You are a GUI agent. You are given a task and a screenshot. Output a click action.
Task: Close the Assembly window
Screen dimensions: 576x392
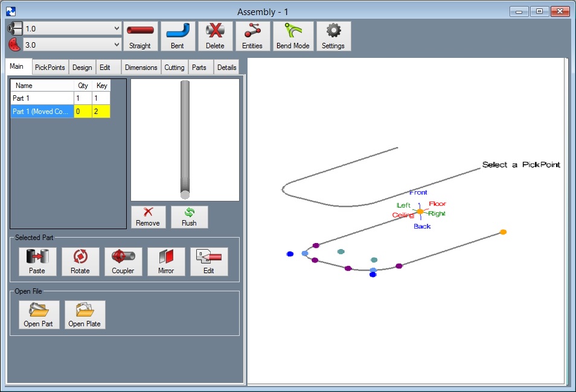(560, 11)
